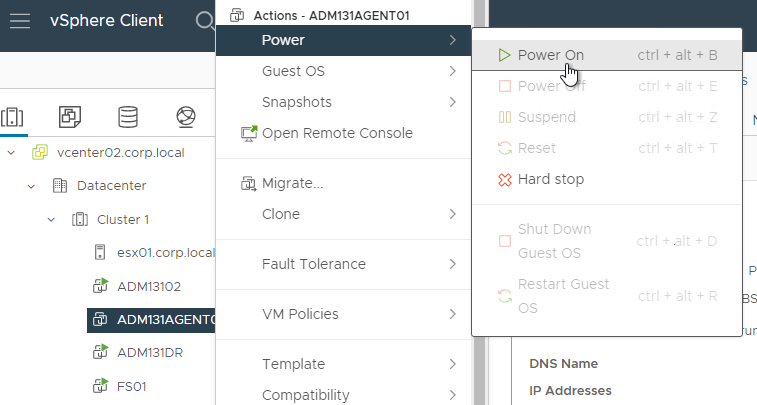Expand the Fault Tolerance submenu arrow
Viewport: 757px width, 405px height.
coord(452,264)
